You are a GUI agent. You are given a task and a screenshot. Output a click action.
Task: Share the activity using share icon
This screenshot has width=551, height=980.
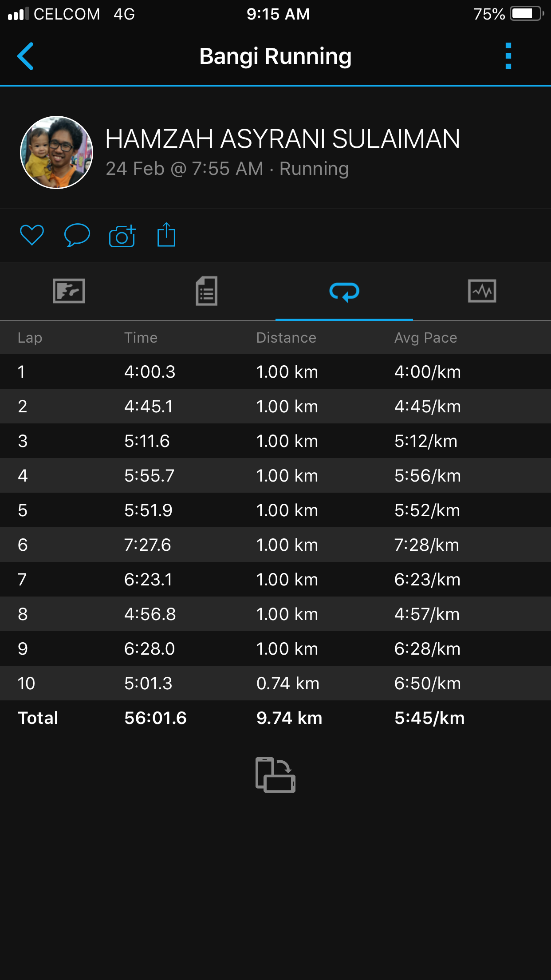(166, 235)
